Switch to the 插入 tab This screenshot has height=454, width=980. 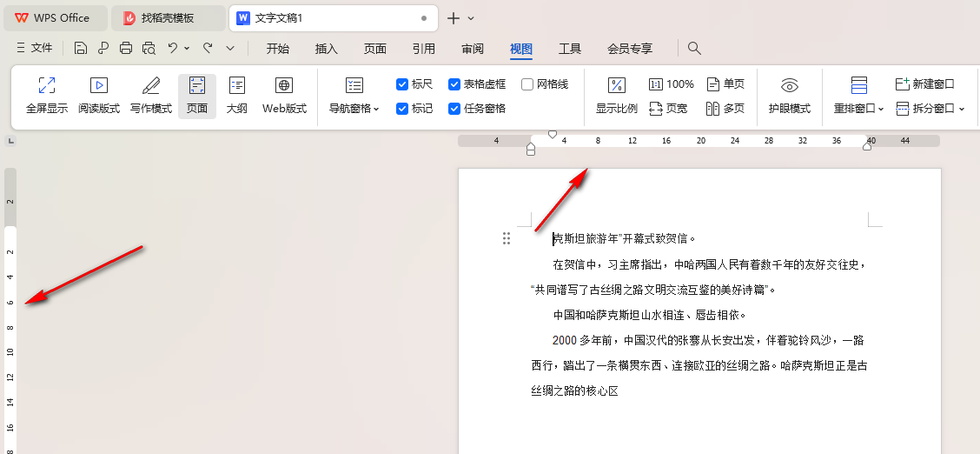[327, 49]
